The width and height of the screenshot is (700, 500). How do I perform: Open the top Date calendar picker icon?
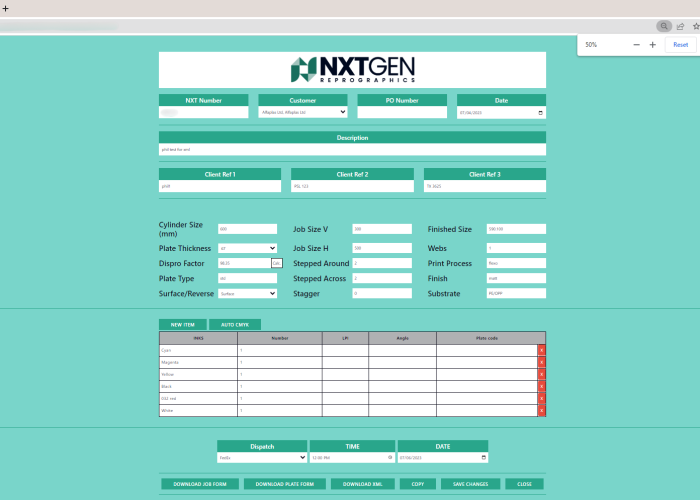click(541, 113)
